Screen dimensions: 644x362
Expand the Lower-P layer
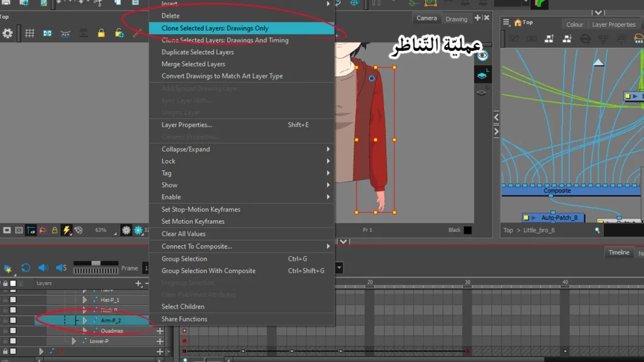click(74, 341)
